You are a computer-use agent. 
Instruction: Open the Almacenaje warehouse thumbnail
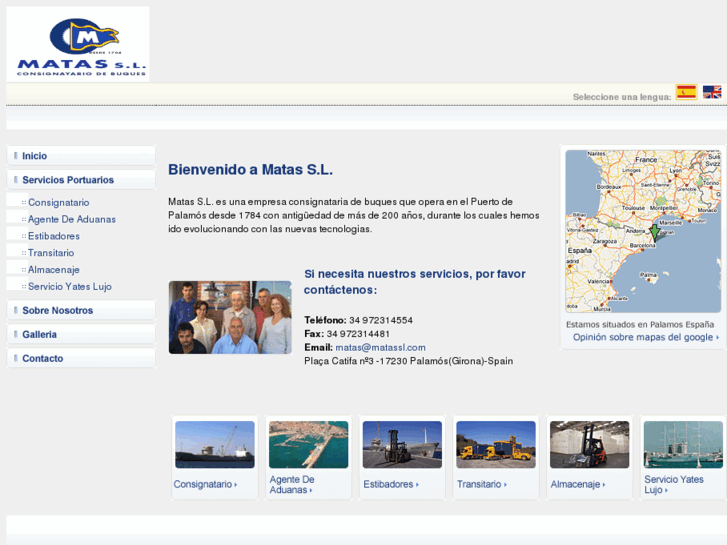click(589, 444)
